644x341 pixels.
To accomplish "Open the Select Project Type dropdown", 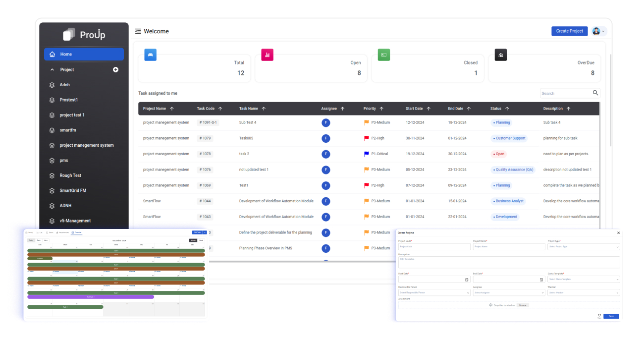I will click(x=583, y=246).
